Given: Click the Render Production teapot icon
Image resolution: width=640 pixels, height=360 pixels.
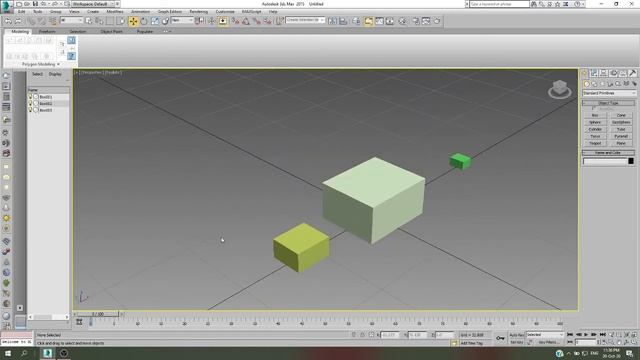Looking at the screenshot, I should click(437, 21).
